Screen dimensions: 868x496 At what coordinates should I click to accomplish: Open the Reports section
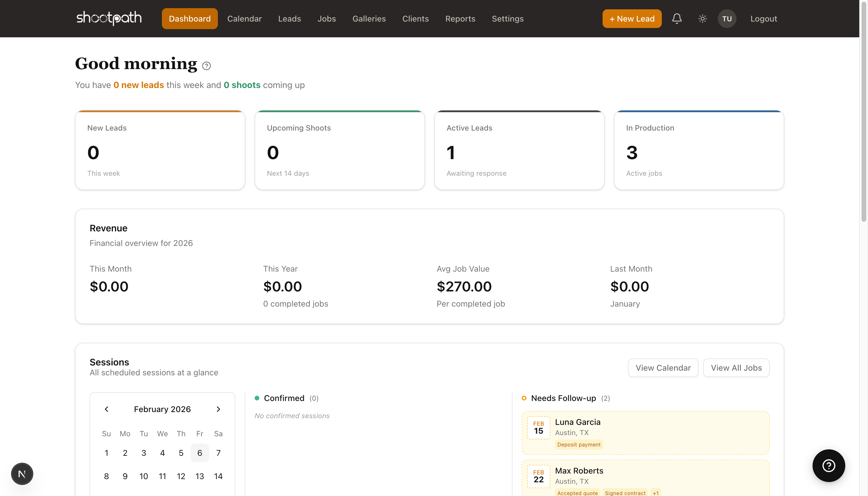(x=460, y=19)
